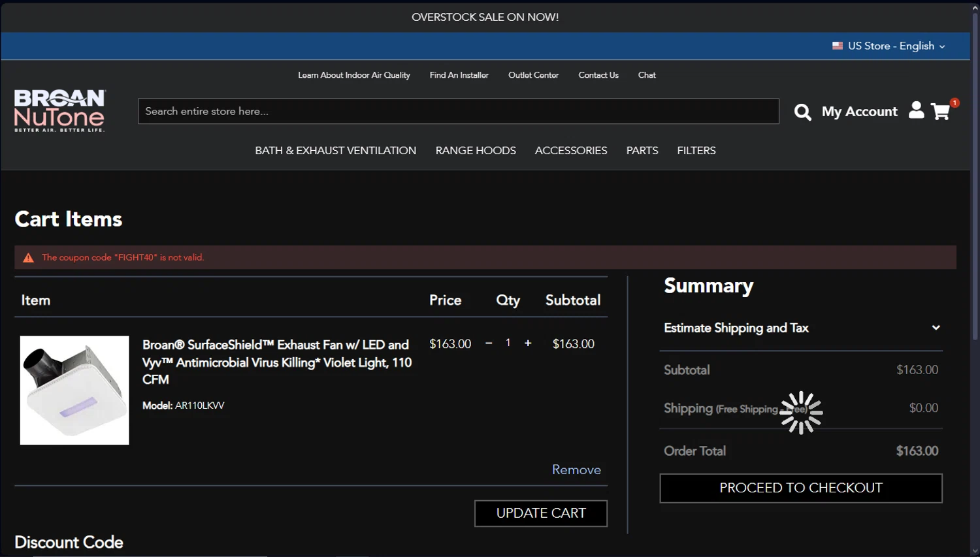Click Update Cart button
The height and width of the screenshot is (557, 980).
click(x=541, y=513)
